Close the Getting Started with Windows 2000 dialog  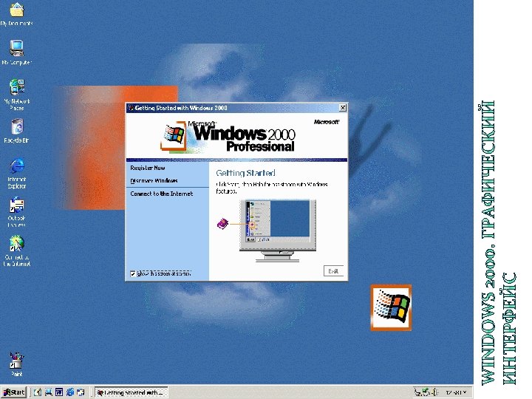[343, 108]
